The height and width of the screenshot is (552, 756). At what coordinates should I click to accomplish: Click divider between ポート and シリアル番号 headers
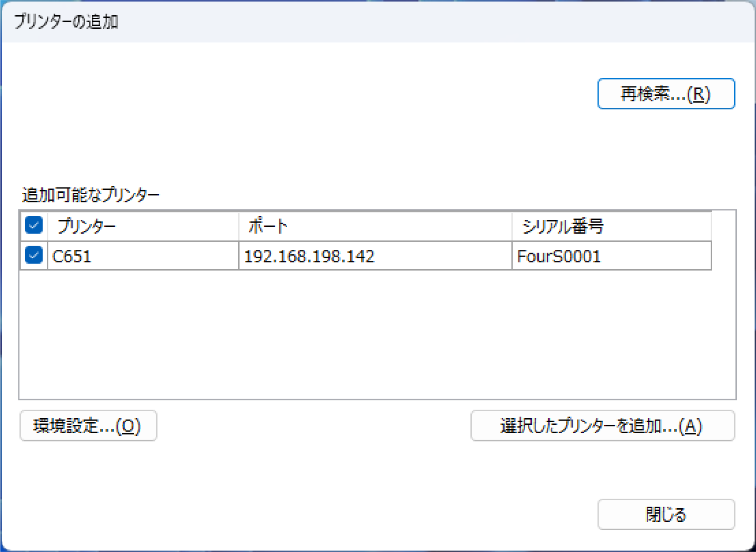point(512,226)
